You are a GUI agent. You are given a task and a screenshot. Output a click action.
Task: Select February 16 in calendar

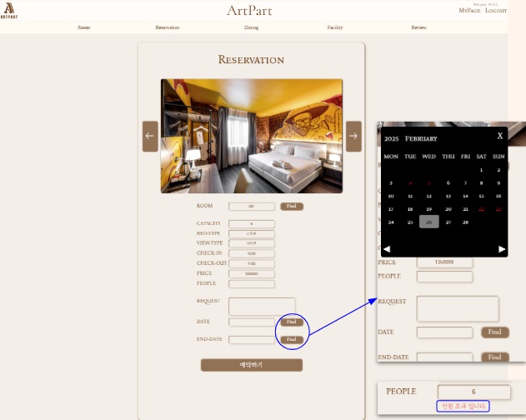click(498, 196)
